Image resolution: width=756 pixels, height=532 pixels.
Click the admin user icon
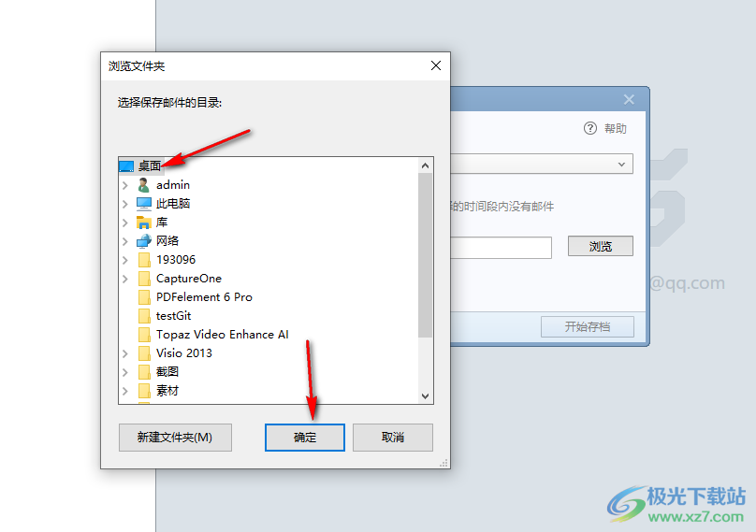click(x=143, y=185)
